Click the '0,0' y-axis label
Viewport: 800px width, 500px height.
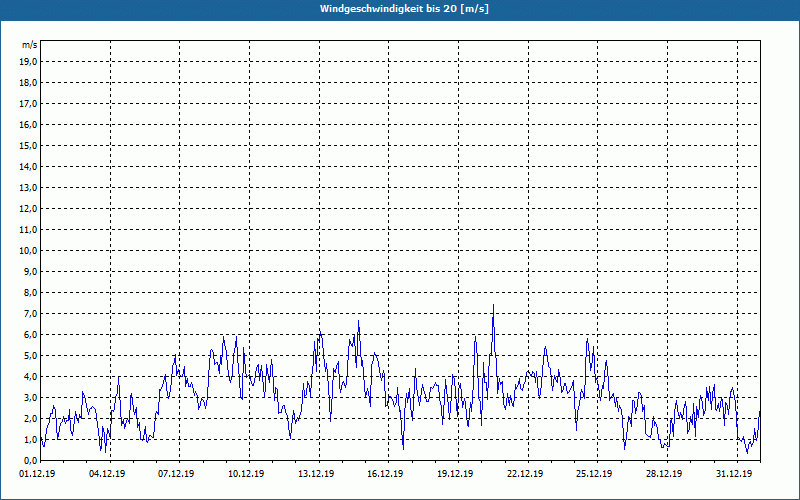30,461
